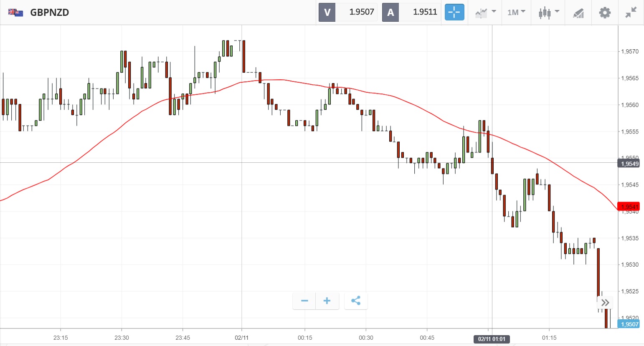Screen dimensions: 644x346
Task: Open the 1M timeframe dropdown
Action: pos(516,12)
